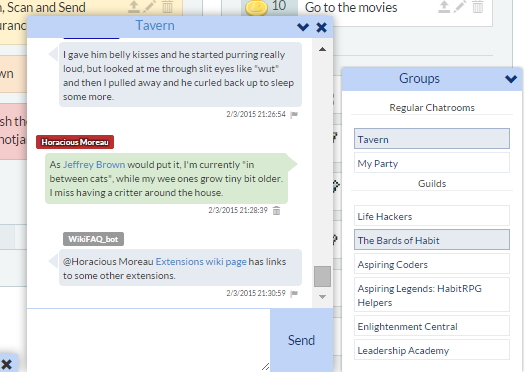This screenshot has height=372, width=529.
Task: Open the Aspiring Coders guild
Action: click(x=431, y=264)
